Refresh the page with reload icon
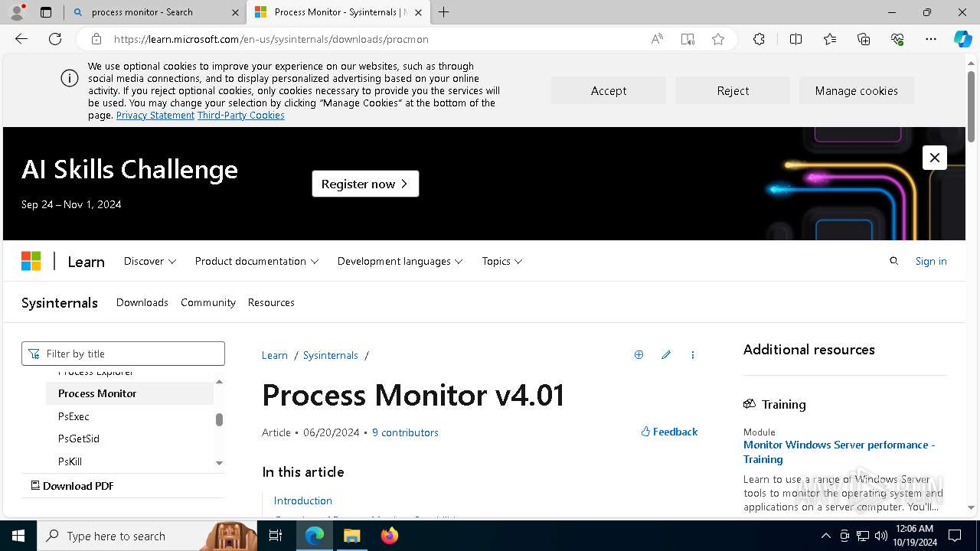Image resolution: width=980 pixels, height=551 pixels. coord(55,39)
